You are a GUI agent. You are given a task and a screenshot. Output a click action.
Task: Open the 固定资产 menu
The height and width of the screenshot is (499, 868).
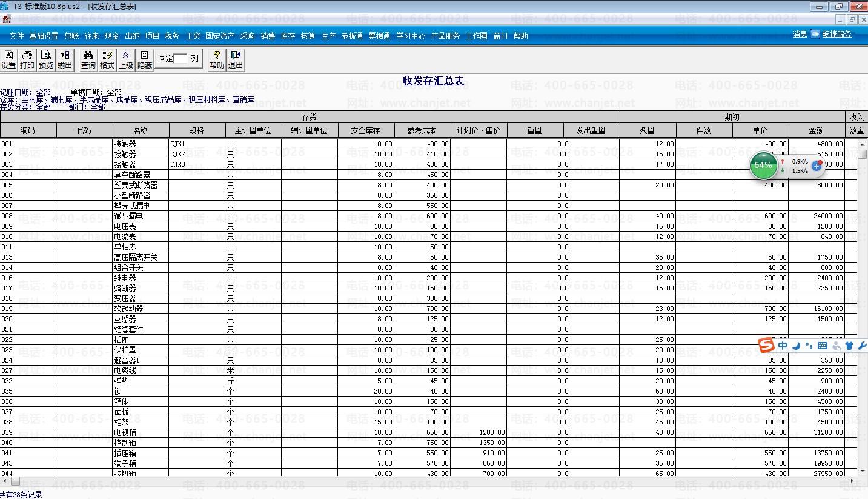[x=220, y=36]
